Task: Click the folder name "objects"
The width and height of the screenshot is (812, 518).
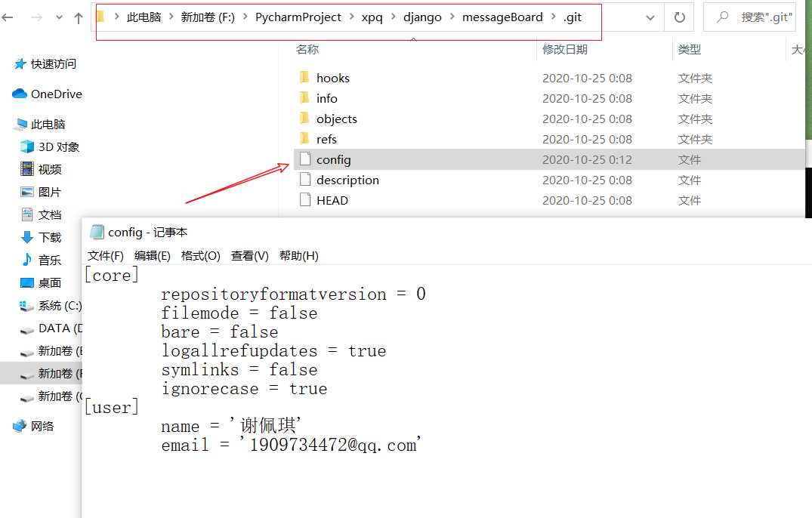Action: 337,119
